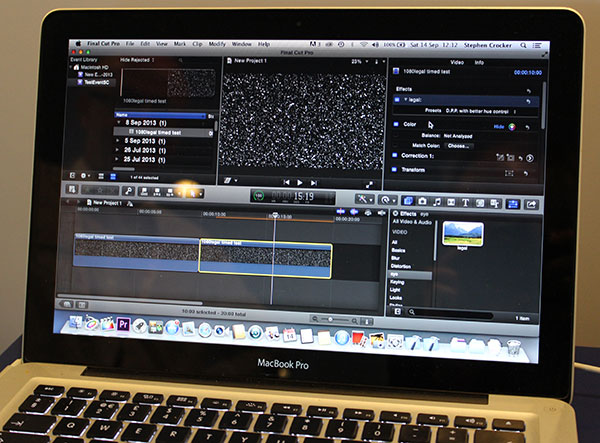Click the timeline zoom slider
This screenshot has height=443, width=600.
[x=335, y=319]
